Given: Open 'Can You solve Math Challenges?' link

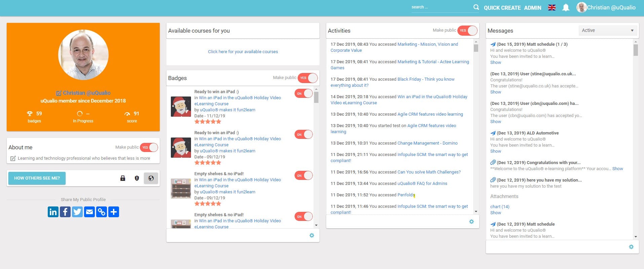Looking at the screenshot, I should pyautogui.click(x=429, y=172).
